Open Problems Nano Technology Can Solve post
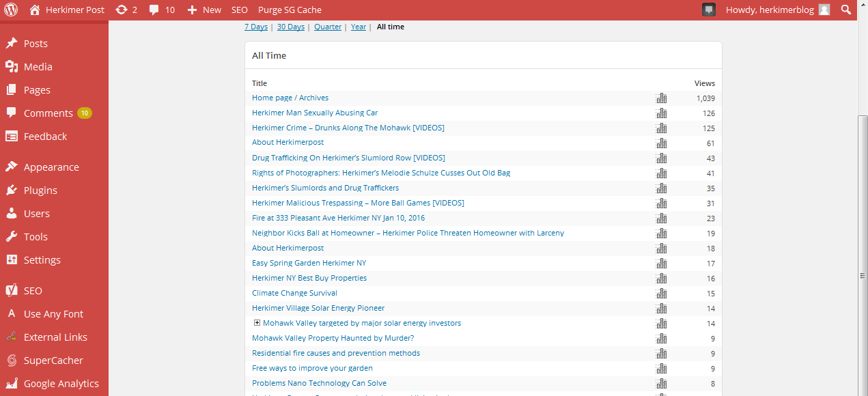Viewport: 868px width, 396px height. pyautogui.click(x=319, y=383)
